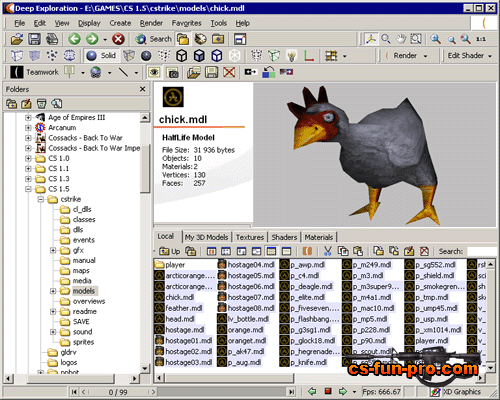Collapse the cstrike folder node
This screenshot has width=500, height=400.
click(41, 199)
